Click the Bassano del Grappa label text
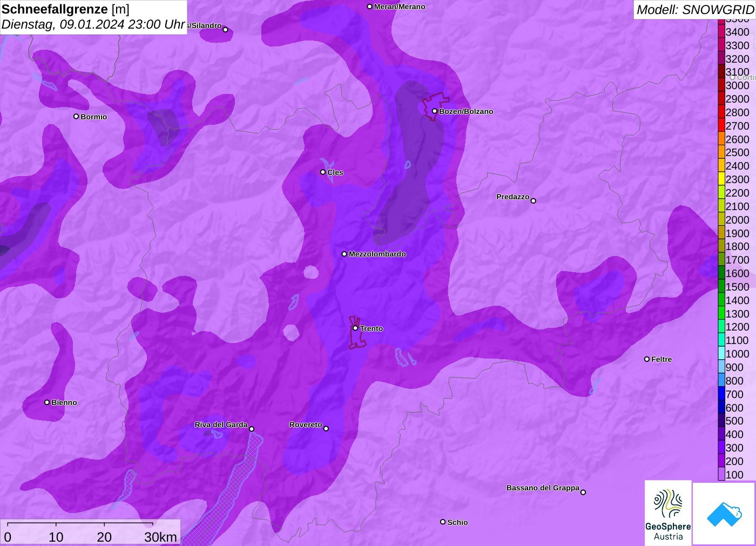 tap(543, 488)
